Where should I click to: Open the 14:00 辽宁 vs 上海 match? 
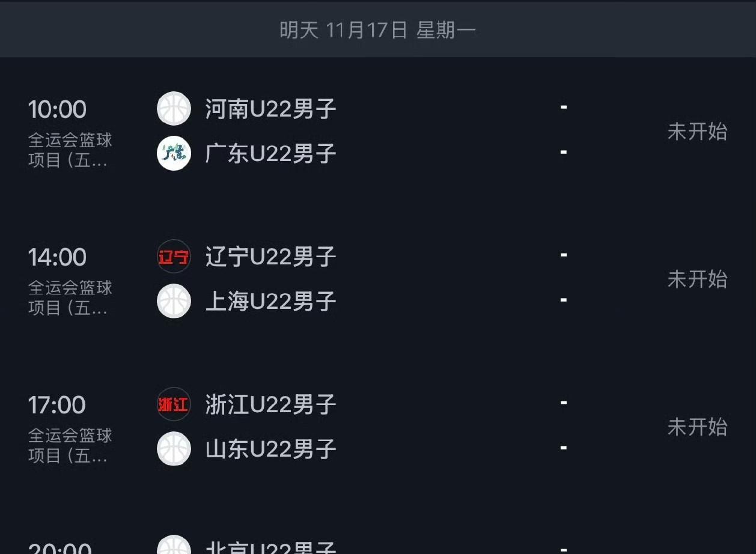[x=378, y=279]
